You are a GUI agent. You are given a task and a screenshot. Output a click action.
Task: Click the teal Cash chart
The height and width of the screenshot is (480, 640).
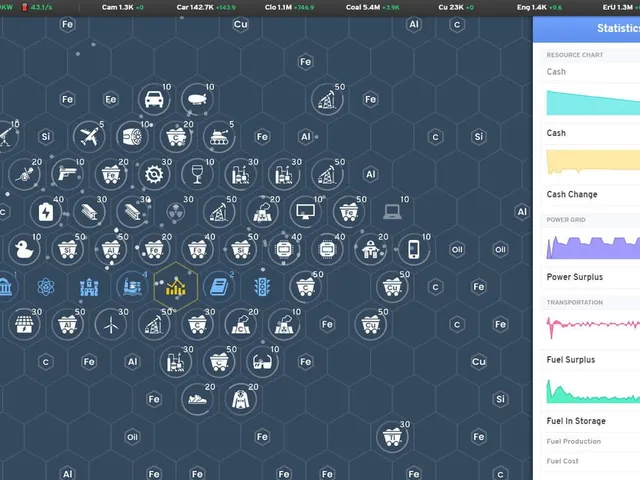pos(593,103)
